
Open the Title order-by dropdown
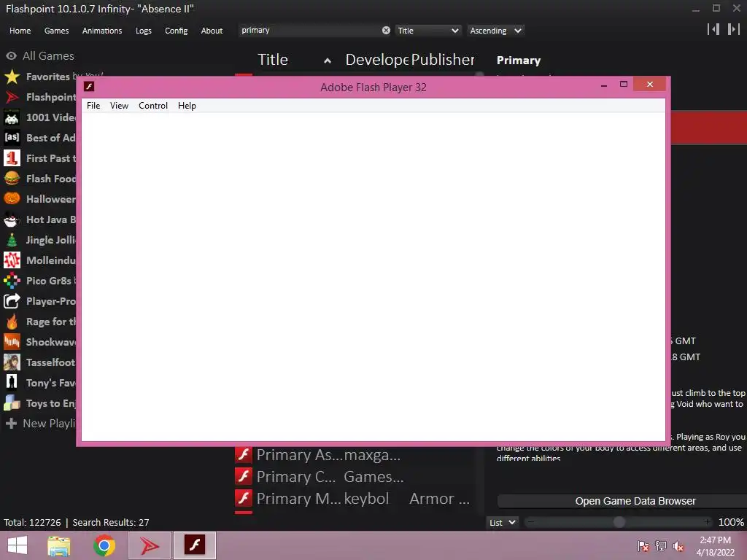point(427,31)
